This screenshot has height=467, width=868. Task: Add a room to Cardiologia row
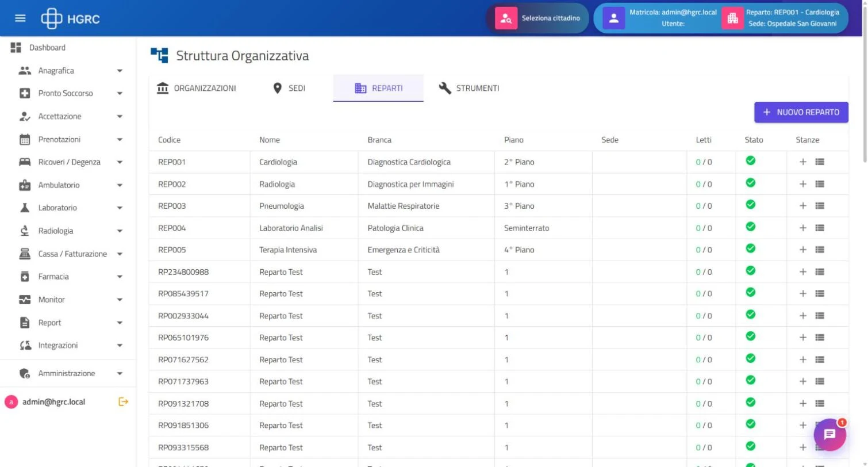pos(803,162)
